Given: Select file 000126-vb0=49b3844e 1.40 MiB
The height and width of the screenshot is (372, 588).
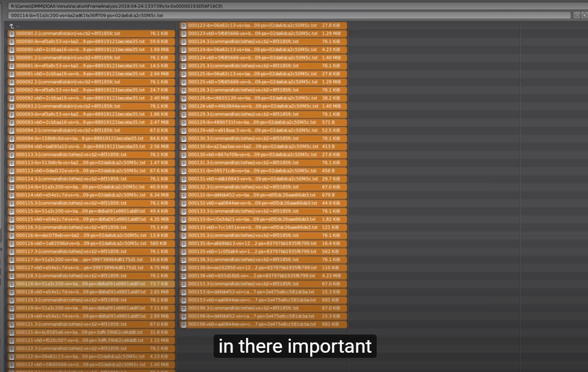Looking at the screenshot, I should [264, 106].
